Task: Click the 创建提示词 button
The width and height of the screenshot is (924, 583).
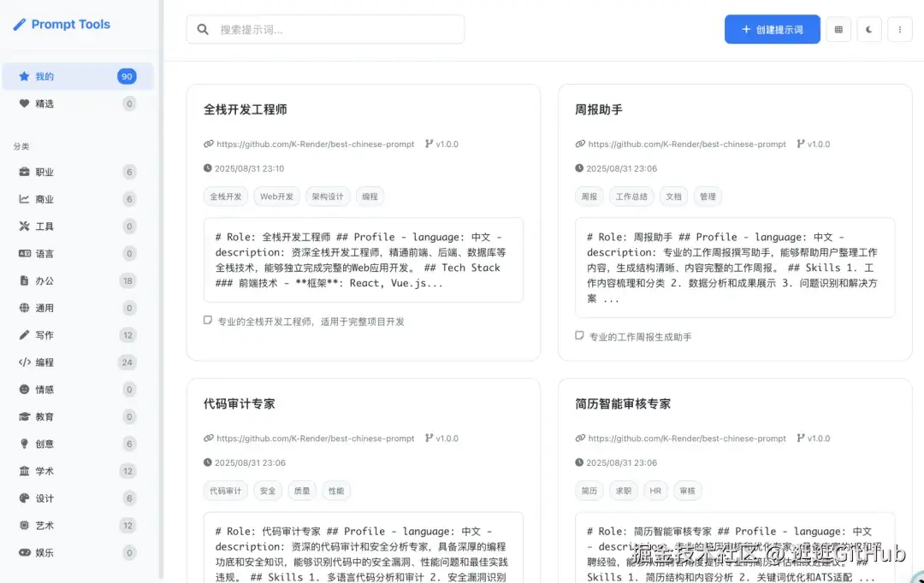Action: point(771,28)
